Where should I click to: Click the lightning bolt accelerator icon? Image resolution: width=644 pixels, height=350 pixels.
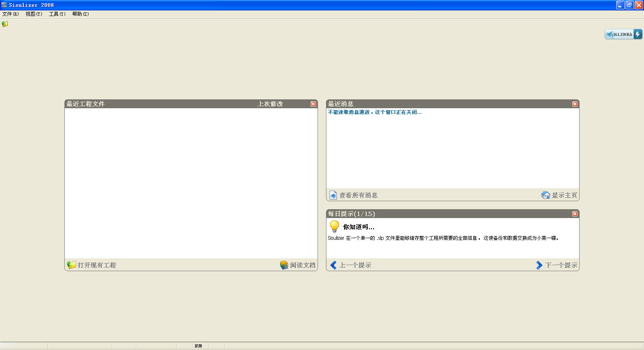tap(638, 34)
